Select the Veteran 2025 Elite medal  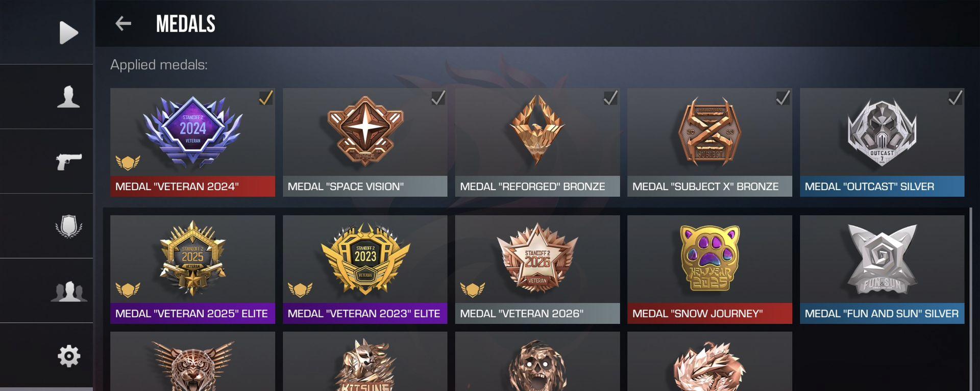(x=192, y=269)
